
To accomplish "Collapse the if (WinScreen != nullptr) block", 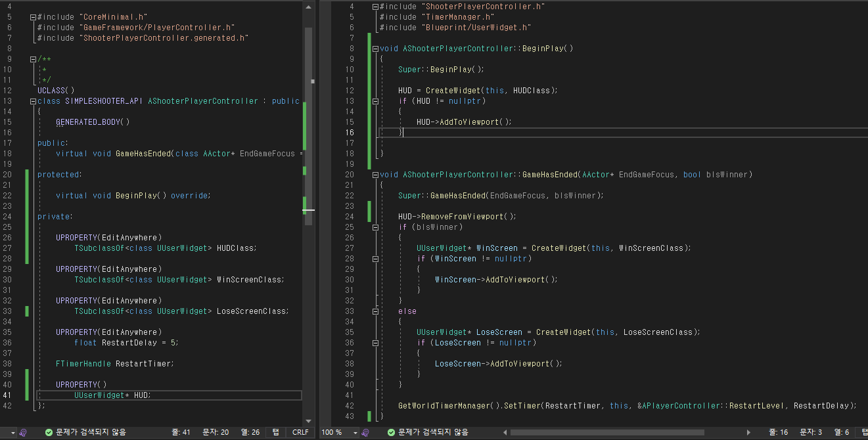I will (375, 259).
